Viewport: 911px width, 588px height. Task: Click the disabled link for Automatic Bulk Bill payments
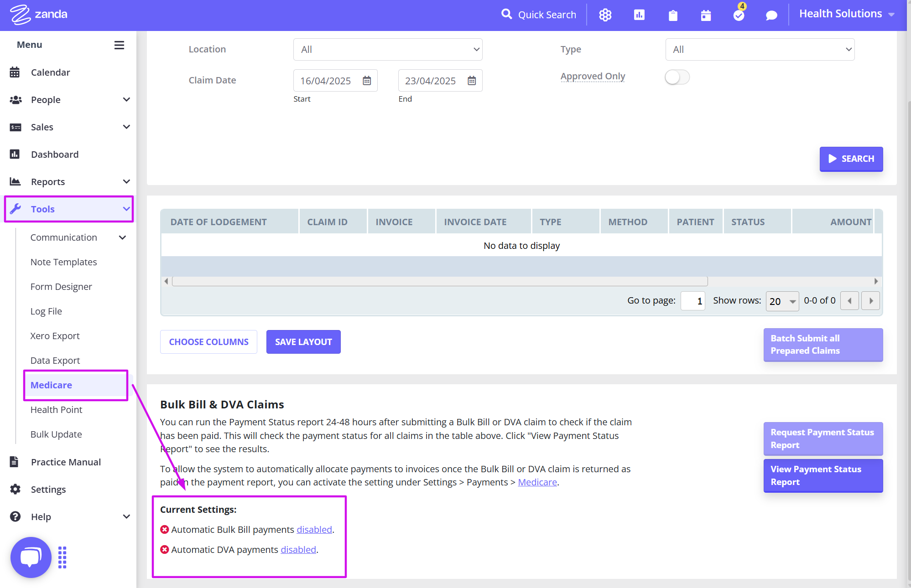314,529
